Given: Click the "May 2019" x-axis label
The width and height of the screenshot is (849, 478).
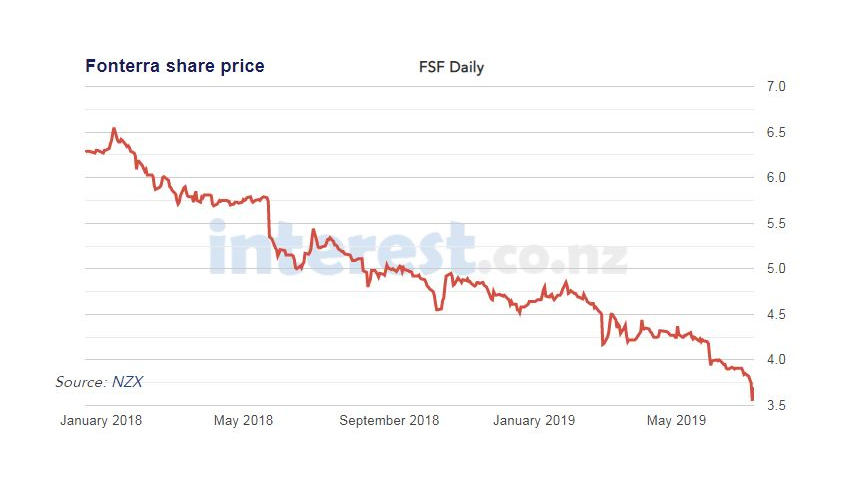Looking at the screenshot, I should (x=676, y=421).
